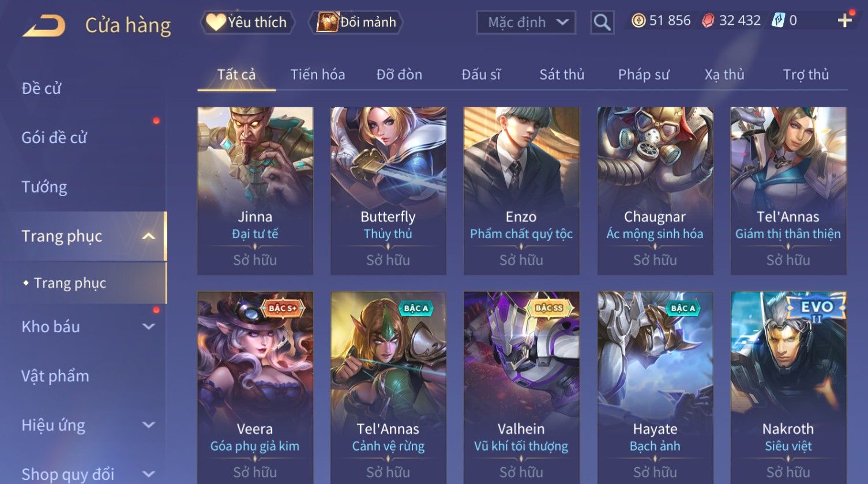The image size is (868, 484).
Task: Collapse the Trang phục sidebar section
Action: tap(148, 236)
